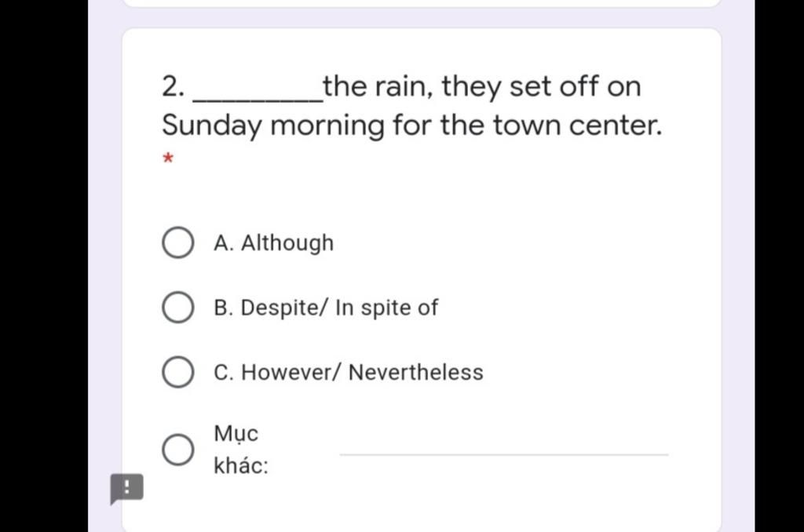This screenshot has width=804, height=532.
Task: Click the text 'the rain, they set off on'
Action: coord(482,86)
